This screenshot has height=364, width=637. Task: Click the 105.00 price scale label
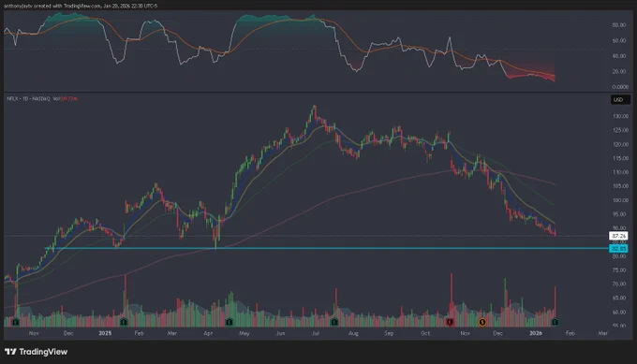click(x=620, y=186)
